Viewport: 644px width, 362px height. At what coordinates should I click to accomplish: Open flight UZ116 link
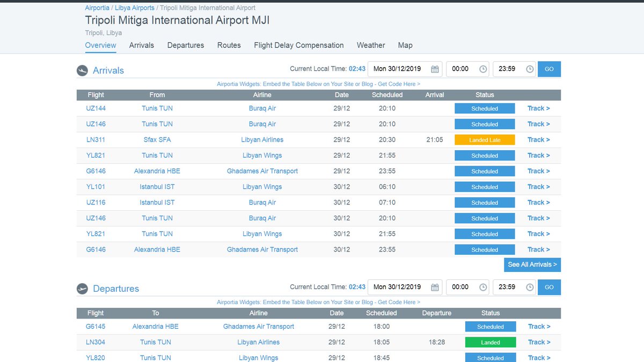click(96, 203)
